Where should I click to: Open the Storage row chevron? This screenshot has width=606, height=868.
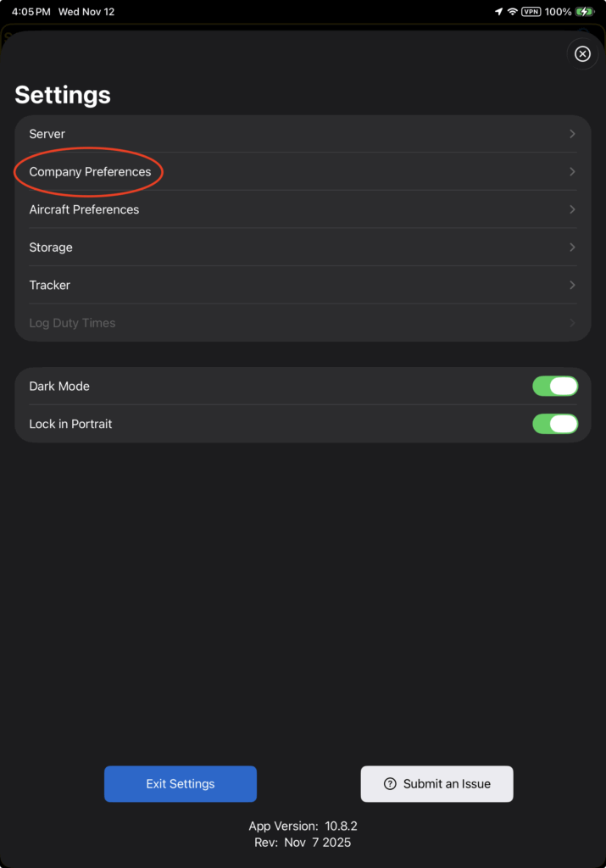point(572,248)
